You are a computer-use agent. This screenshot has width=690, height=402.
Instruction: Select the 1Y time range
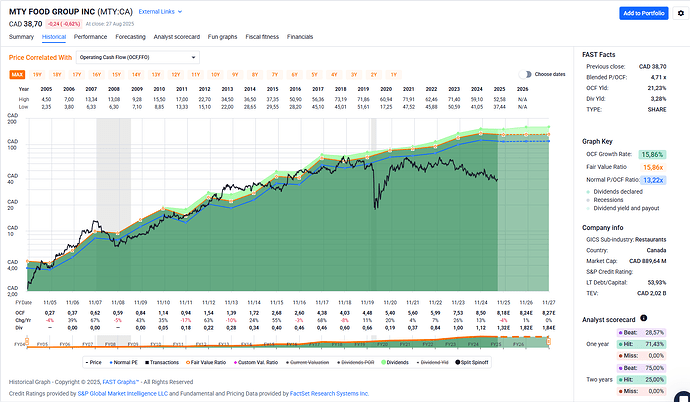[x=393, y=75]
